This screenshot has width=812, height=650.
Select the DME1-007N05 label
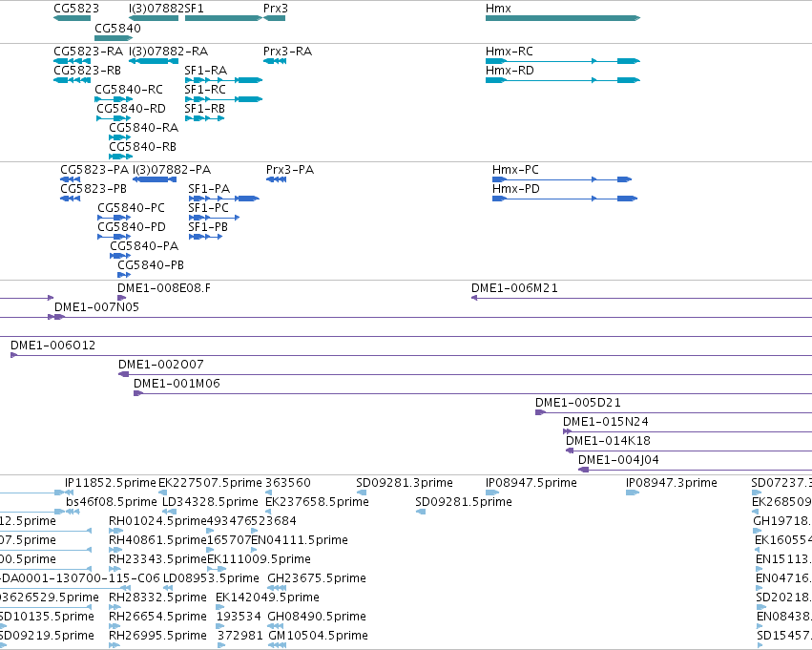click(96, 307)
